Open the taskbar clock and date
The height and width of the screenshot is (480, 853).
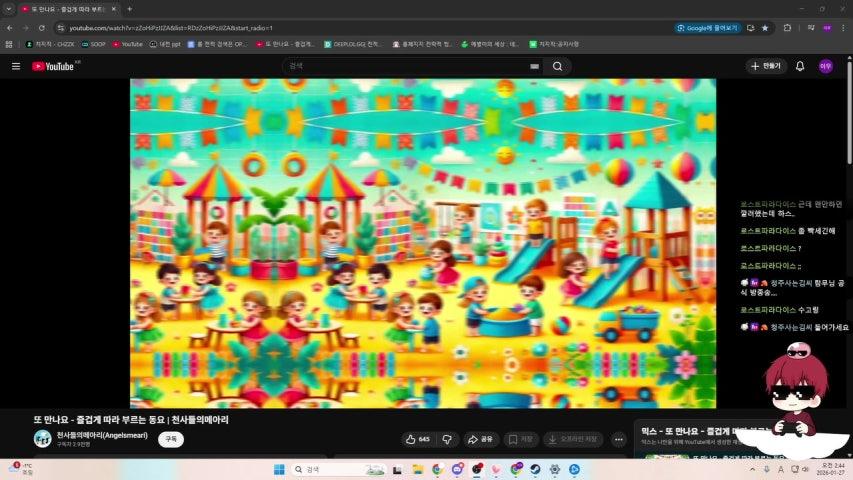(832, 469)
